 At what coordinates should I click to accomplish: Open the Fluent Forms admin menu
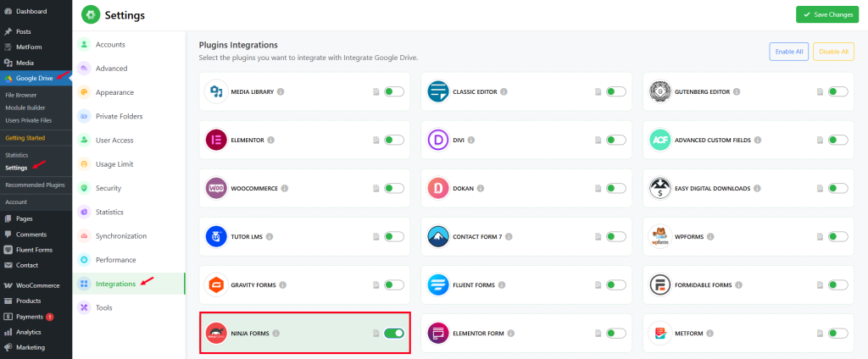click(x=36, y=250)
